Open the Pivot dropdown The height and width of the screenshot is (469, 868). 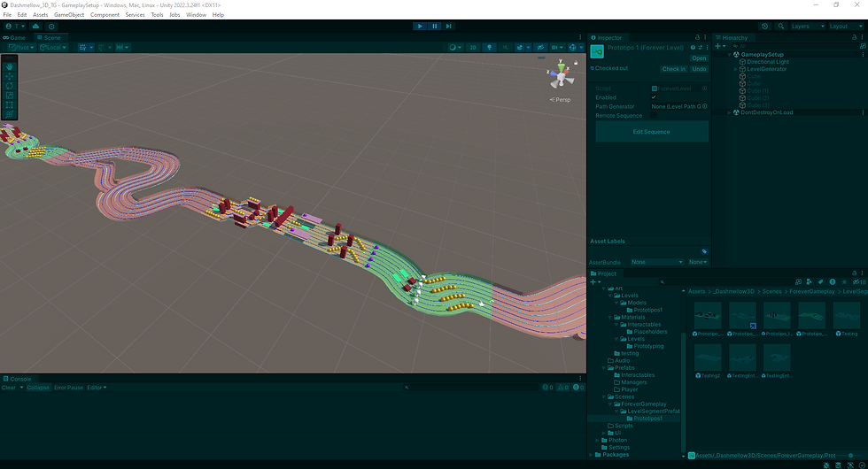(x=21, y=48)
